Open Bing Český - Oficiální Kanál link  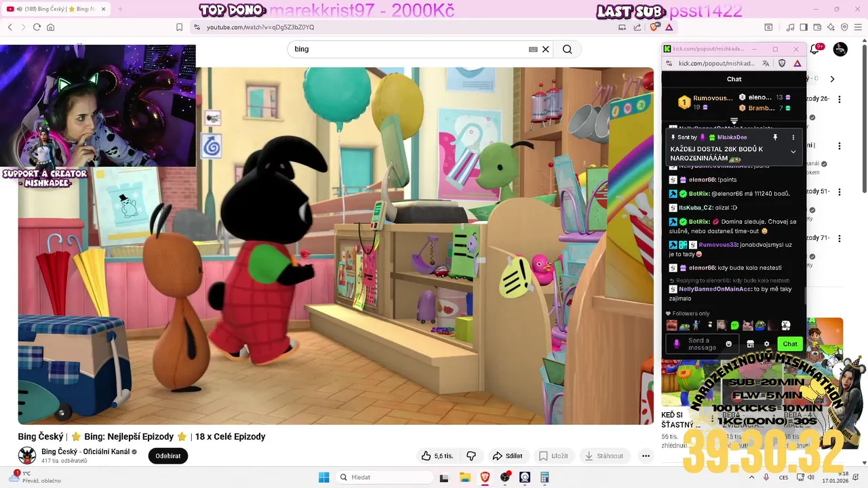(85, 451)
